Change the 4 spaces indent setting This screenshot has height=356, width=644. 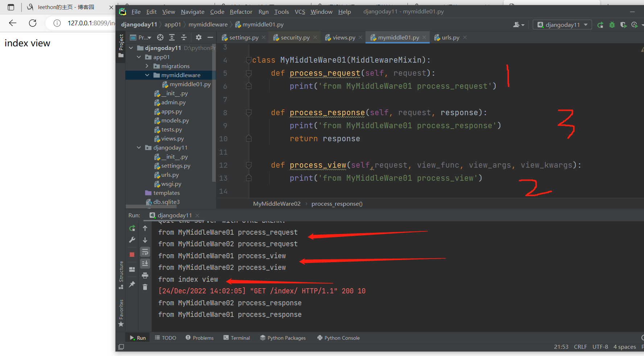tap(624, 347)
